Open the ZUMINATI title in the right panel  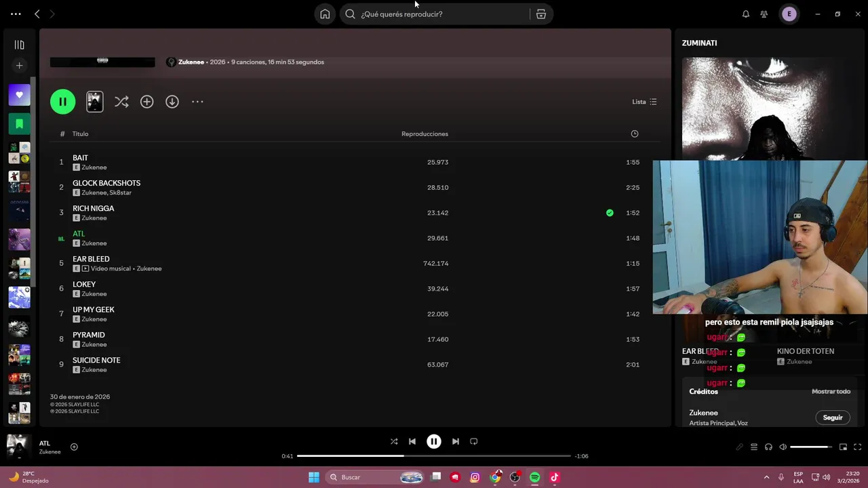click(x=699, y=43)
